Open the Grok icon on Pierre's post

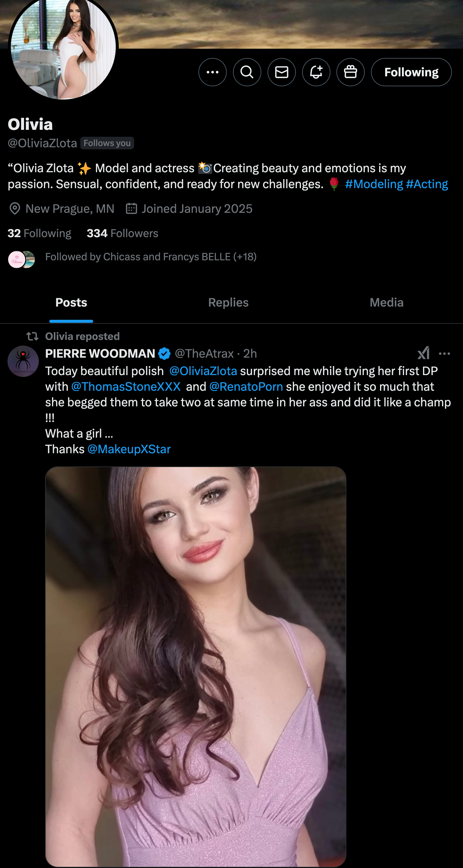pyautogui.click(x=424, y=353)
